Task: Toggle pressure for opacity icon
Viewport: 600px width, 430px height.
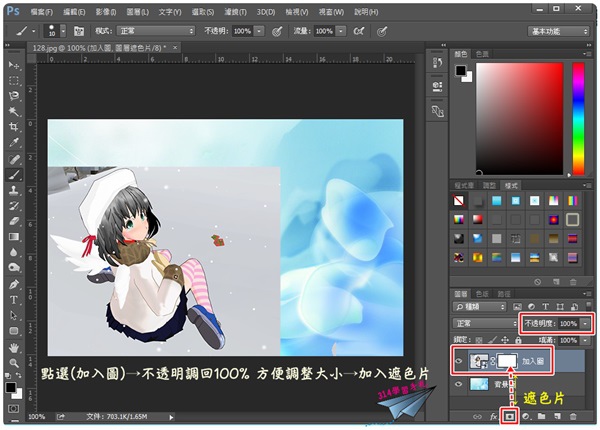Action: 277,31
